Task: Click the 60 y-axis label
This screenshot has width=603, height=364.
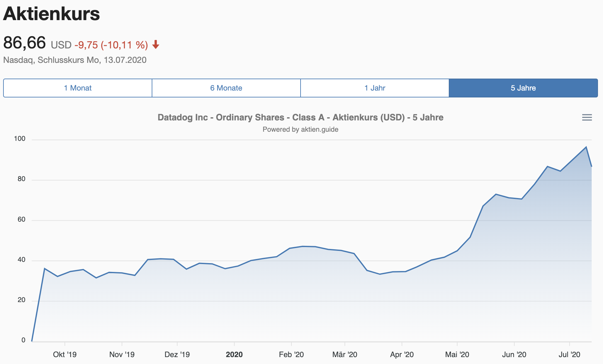Action: [x=21, y=219]
